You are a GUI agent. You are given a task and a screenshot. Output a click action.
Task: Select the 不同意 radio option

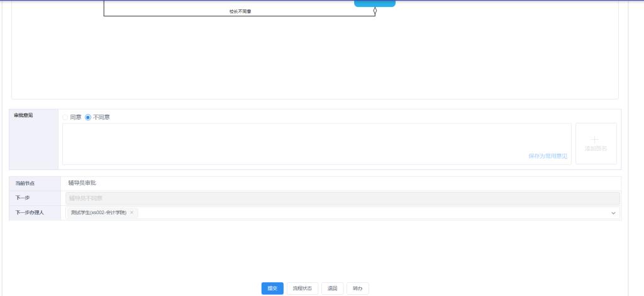click(88, 117)
